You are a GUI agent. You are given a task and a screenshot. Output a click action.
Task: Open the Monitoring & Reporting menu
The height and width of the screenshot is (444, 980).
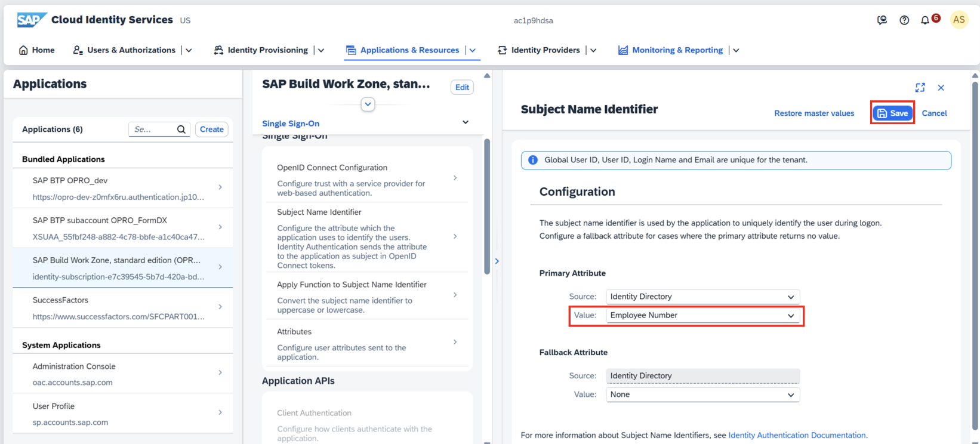(x=677, y=50)
